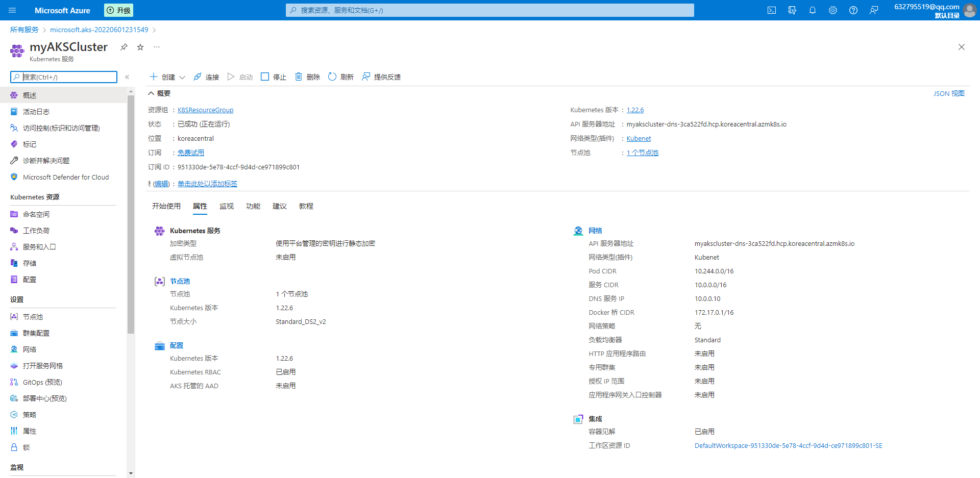Collapse the sidebar with the double chevron
The image size is (980, 478).
coord(127,77)
